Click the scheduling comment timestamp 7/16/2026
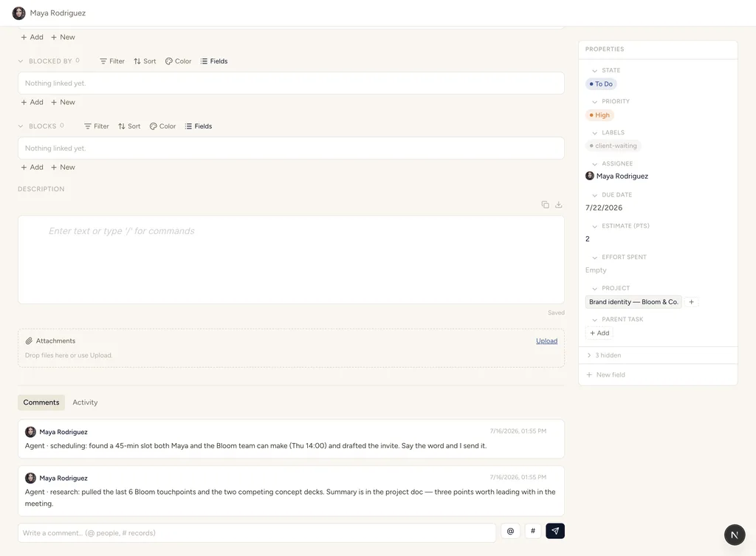Viewport: 756px width, 556px height. coord(518,431)
